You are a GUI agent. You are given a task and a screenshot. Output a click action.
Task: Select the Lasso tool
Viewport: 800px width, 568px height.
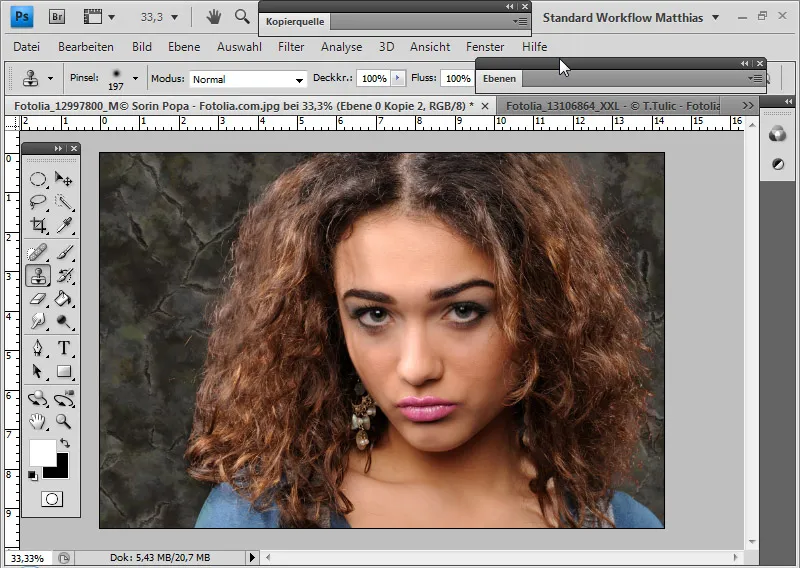(38, 202)
